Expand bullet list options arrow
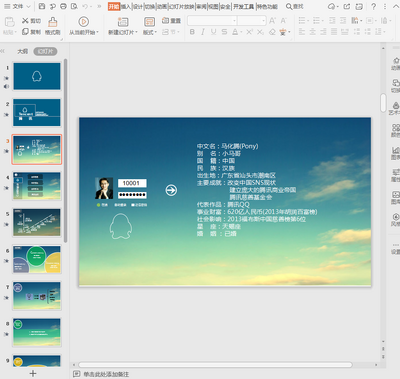This screenshot has height=379, width=400. click(x=308, y=21)
